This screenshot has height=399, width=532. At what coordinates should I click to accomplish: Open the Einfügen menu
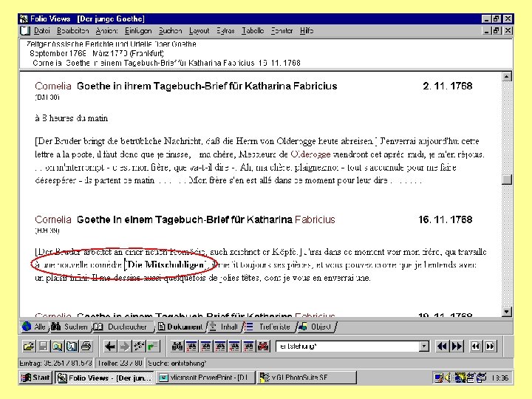tap(138, 31)
